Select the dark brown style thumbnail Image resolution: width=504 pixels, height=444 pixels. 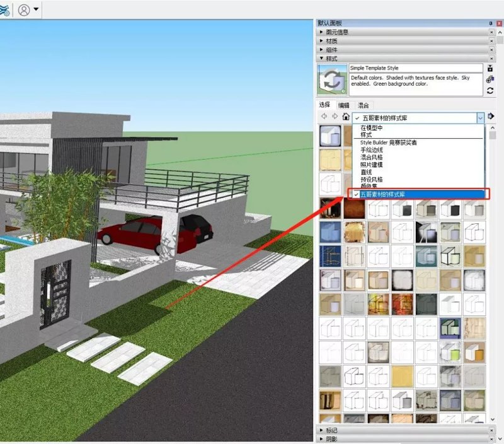coord(354,208)
